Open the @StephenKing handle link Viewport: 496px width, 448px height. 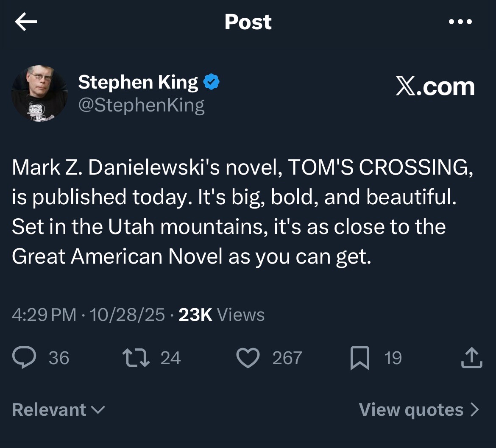[x=141, y=105]
